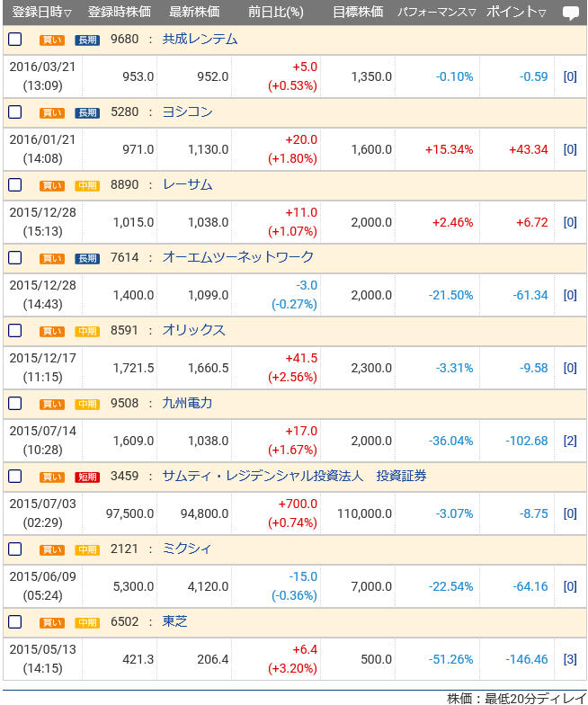The height and width of the screenshot is (705, 588).
Task: Click the 買い badge beside 東芝
Action: (52, 622)
